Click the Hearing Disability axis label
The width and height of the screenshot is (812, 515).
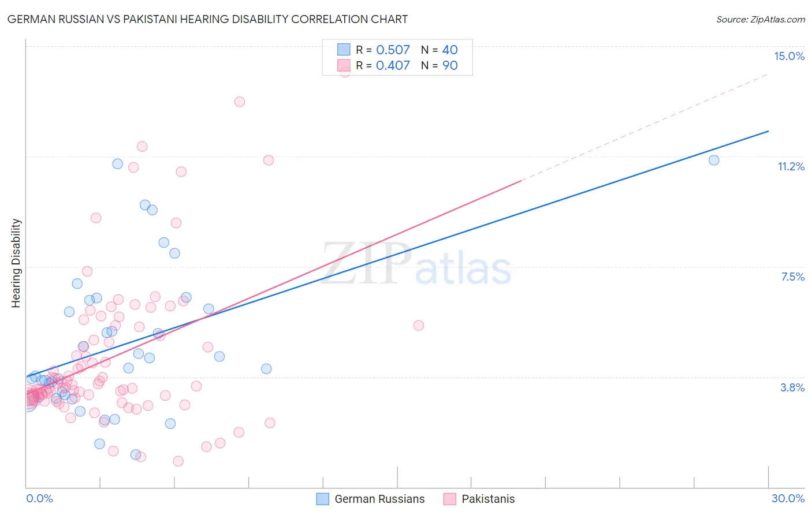(16, 263)
